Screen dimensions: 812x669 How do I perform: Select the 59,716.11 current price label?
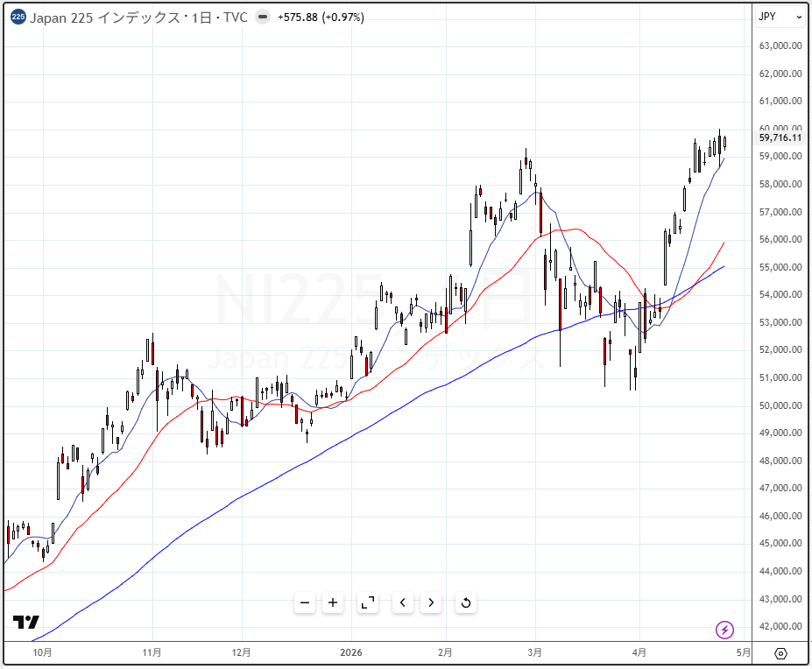(780, 137)
